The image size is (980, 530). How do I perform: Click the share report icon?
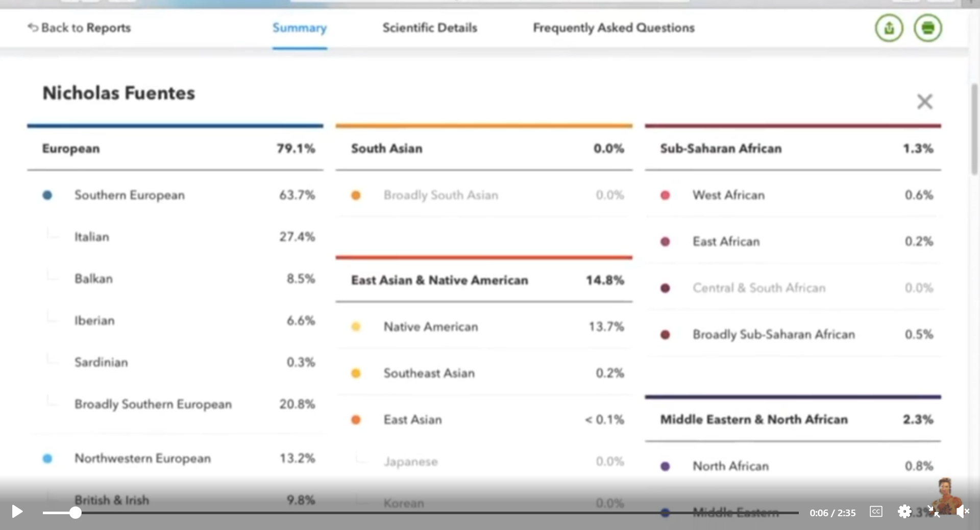coord(889,28)
